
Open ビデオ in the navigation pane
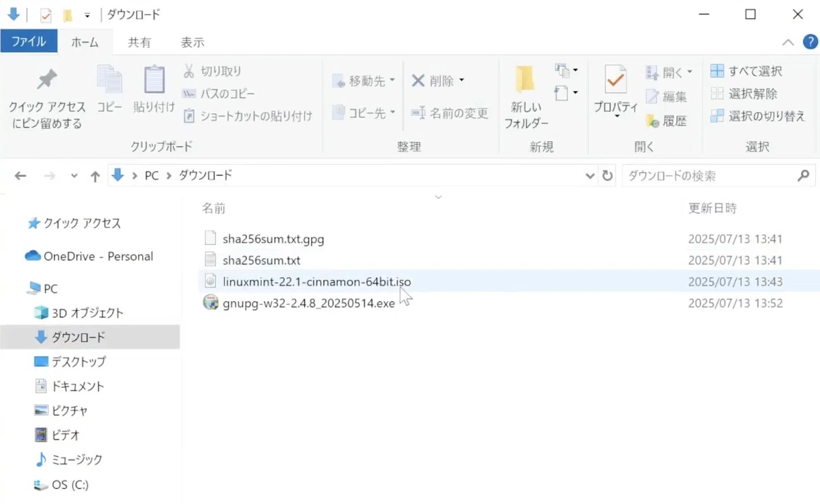tap(57, 435)
